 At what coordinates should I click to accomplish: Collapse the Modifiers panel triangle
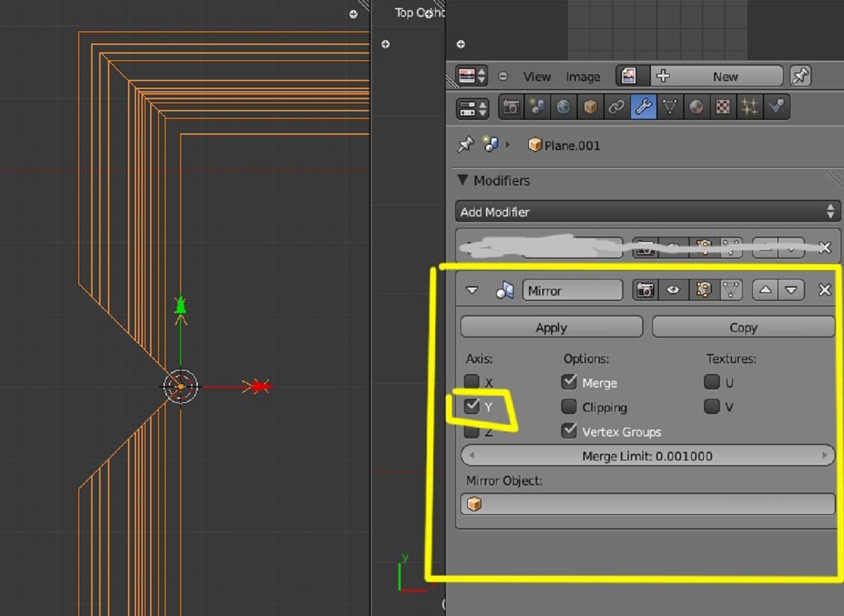[463, 180]
